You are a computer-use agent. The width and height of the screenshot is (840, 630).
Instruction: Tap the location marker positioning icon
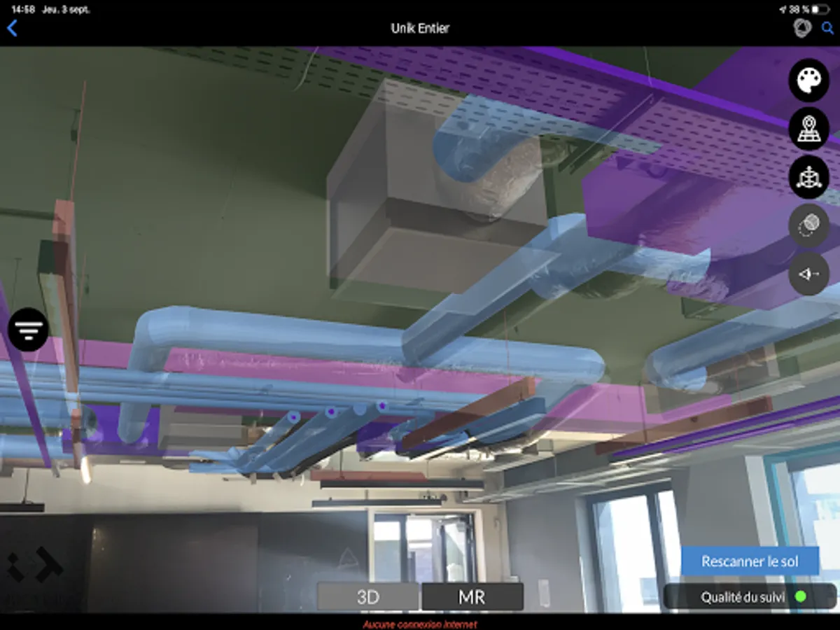click(x=809, y=129)
